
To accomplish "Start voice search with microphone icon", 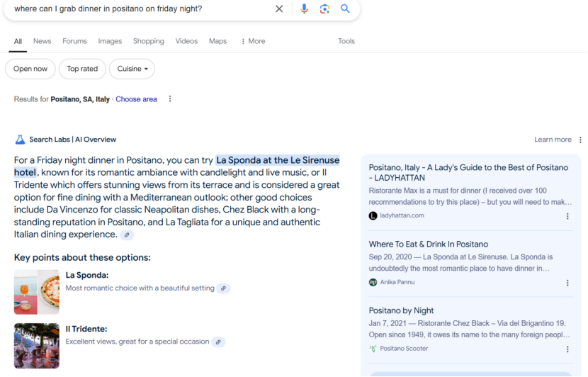I will (304, 9).
